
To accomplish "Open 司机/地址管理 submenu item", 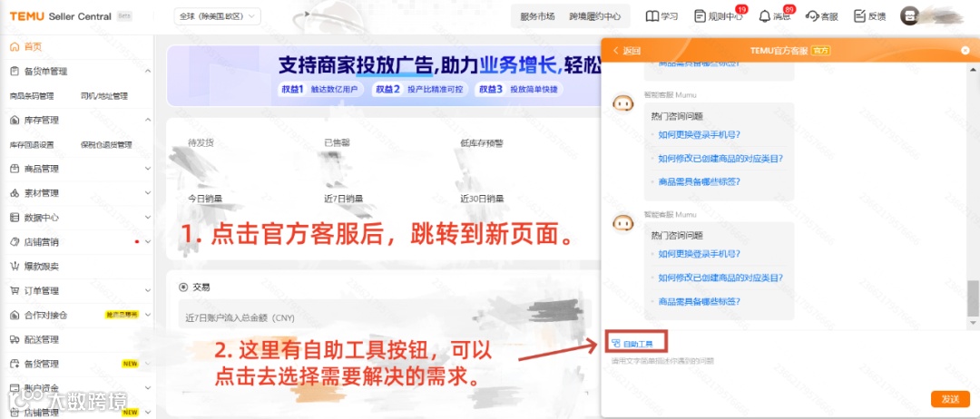I will [x=104, y=96].
